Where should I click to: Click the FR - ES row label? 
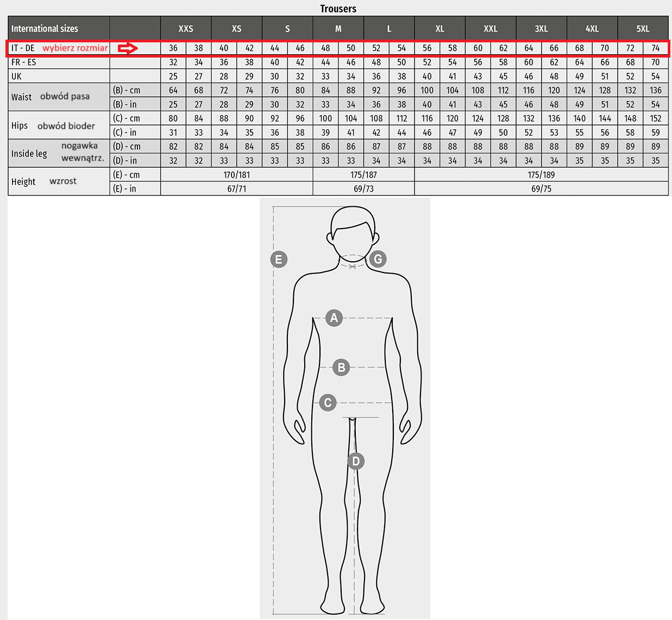(24, 62)
